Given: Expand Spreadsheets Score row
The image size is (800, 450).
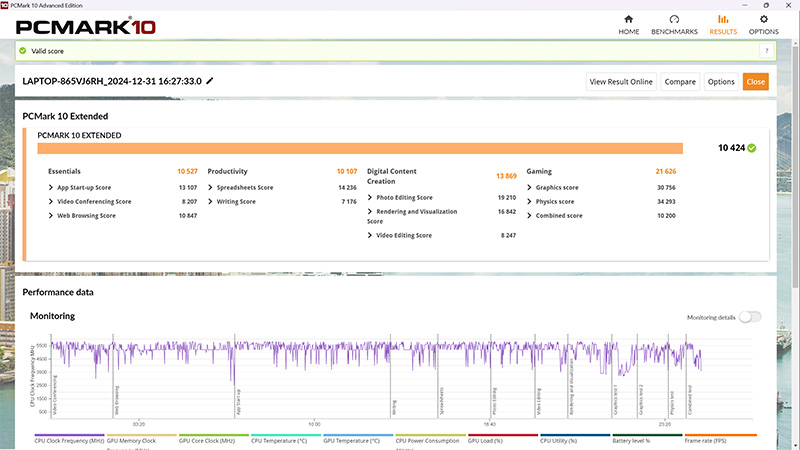Looking at the screenshot, I should [210, 187].
